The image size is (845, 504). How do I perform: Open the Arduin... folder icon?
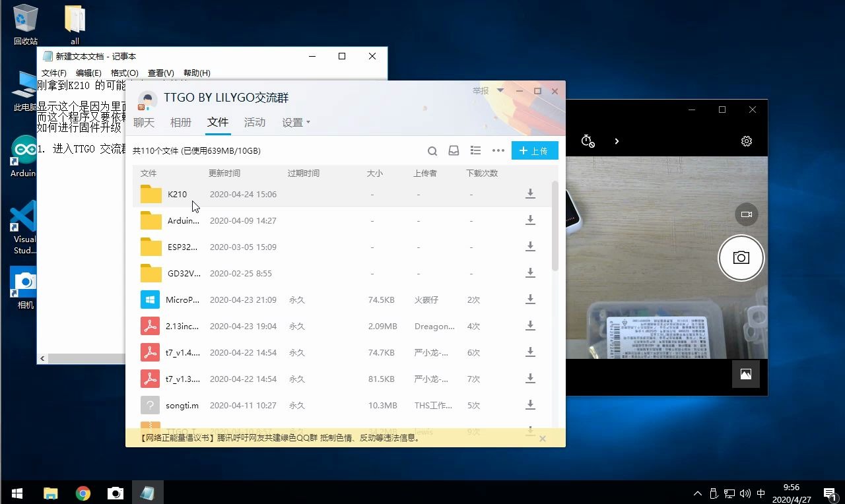click(151, 220)
